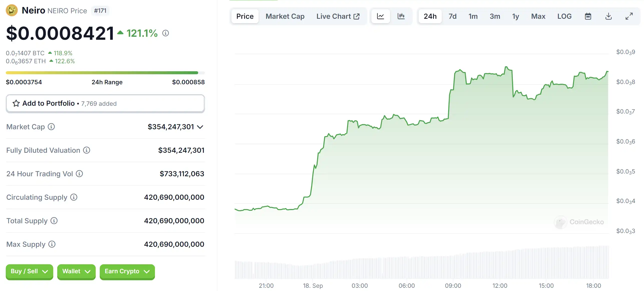Click the download chart data icon
Image resolution: width=644 pixels, height=291 pixels.
608,16
